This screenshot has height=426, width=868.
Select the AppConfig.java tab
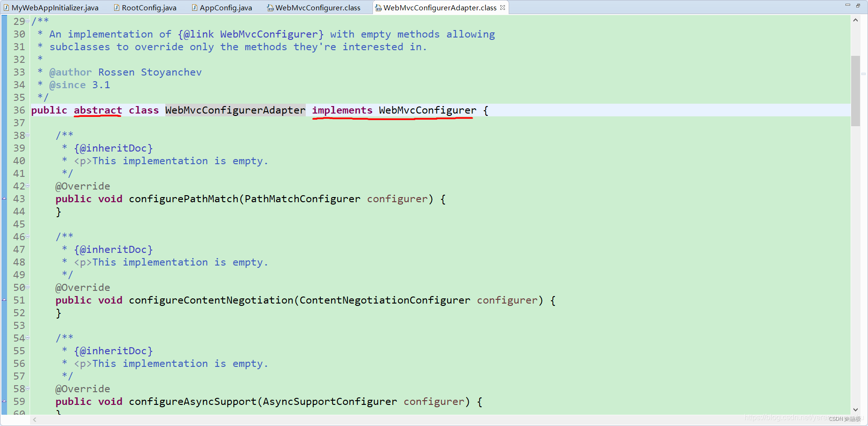click(x=222, y=8)
